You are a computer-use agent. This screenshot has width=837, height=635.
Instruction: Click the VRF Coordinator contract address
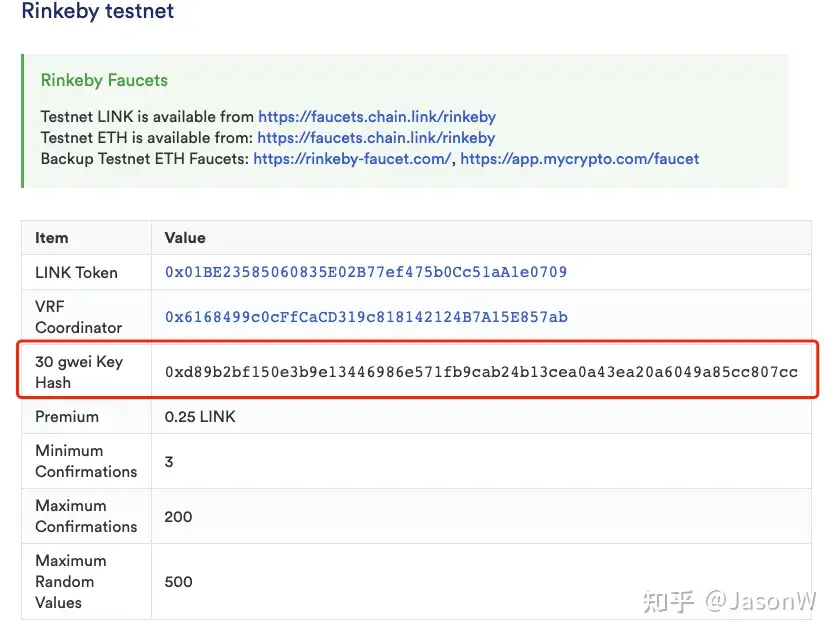pyautogui.click(x=366, y=317)
